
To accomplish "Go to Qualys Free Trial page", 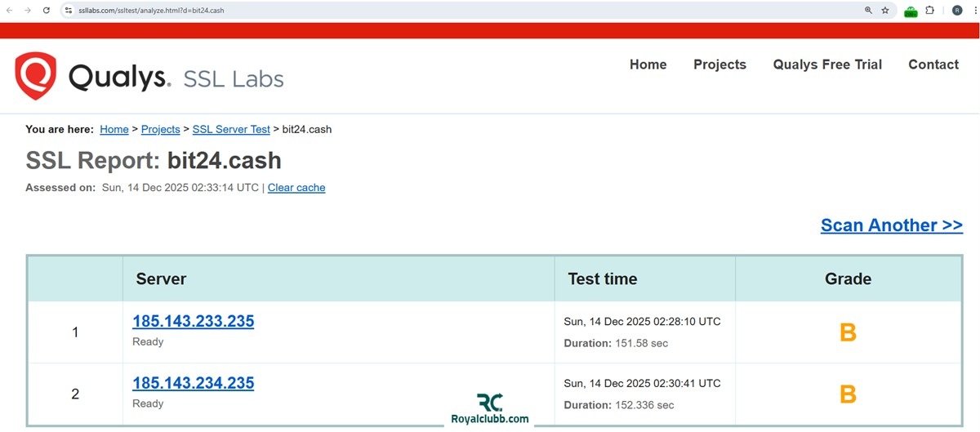I will [x=827, y=65].
